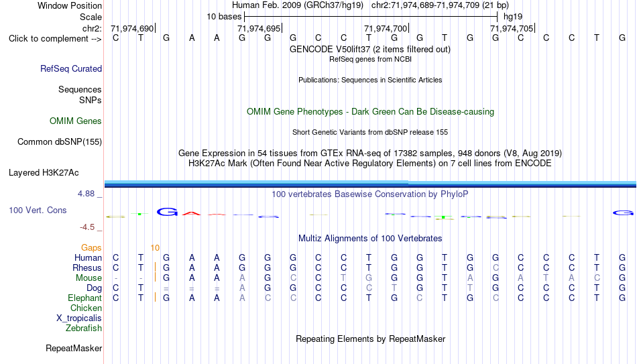Click the orange insertion bar in Rhesus row
The image size is (637, 364).
(x=155, y=267)
